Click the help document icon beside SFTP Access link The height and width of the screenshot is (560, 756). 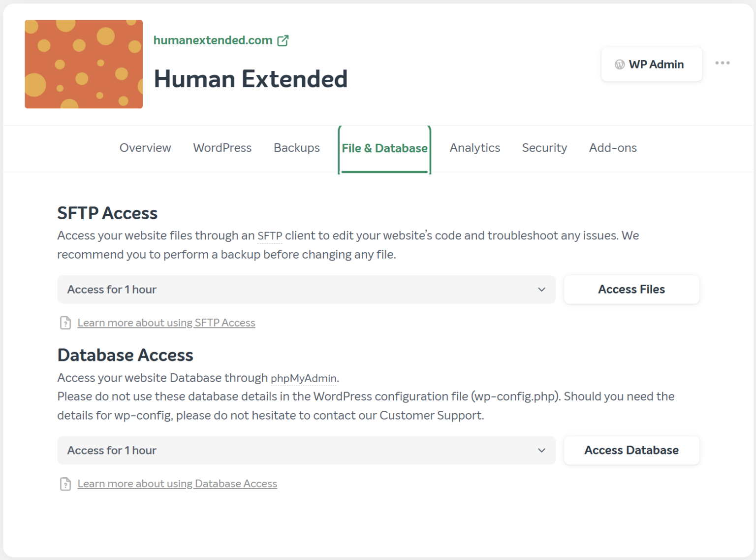(x=65, y=323)
